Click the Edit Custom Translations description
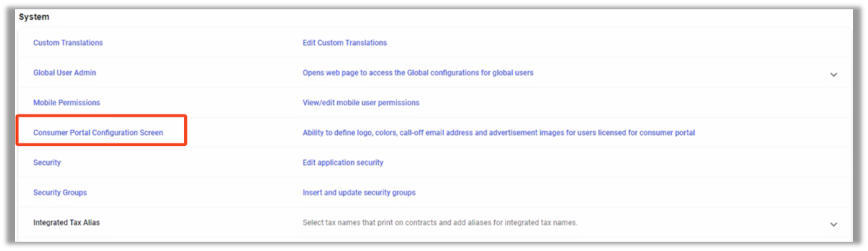 click(345, 43)
